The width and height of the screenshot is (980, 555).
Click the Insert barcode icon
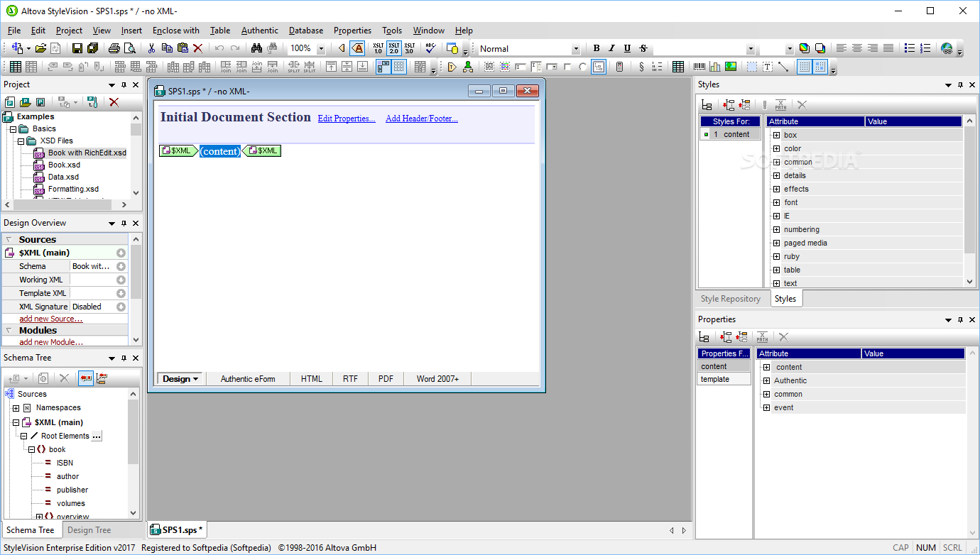point(699,67)
